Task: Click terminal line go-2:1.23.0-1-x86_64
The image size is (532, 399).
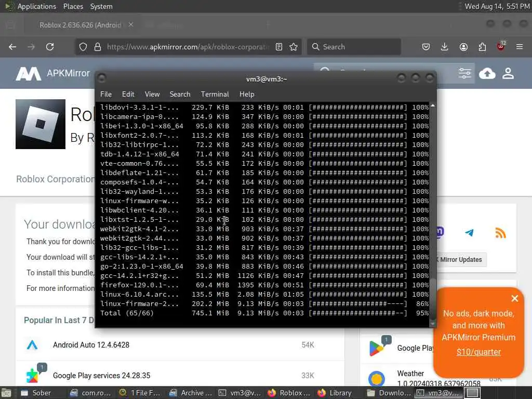Action: 264,267
